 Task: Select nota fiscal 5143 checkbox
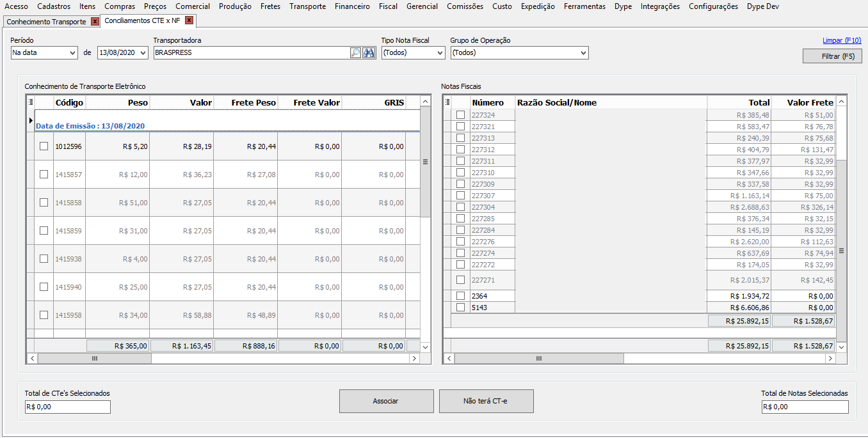click(460, 307)
